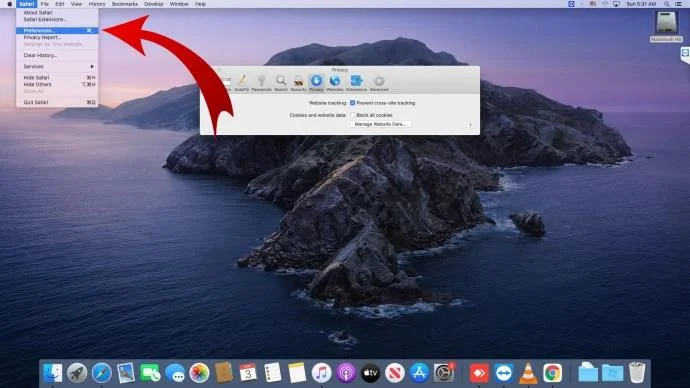The image size is (690, 388).
Task: Open App Store from the dock
Action: coord(419,373)
